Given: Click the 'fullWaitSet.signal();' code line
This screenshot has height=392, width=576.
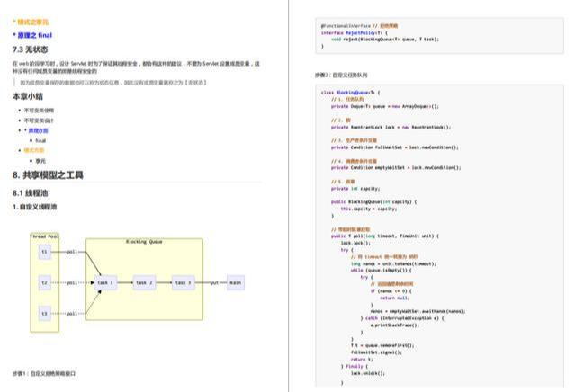Looking at the screenshot, I should 376,352.
